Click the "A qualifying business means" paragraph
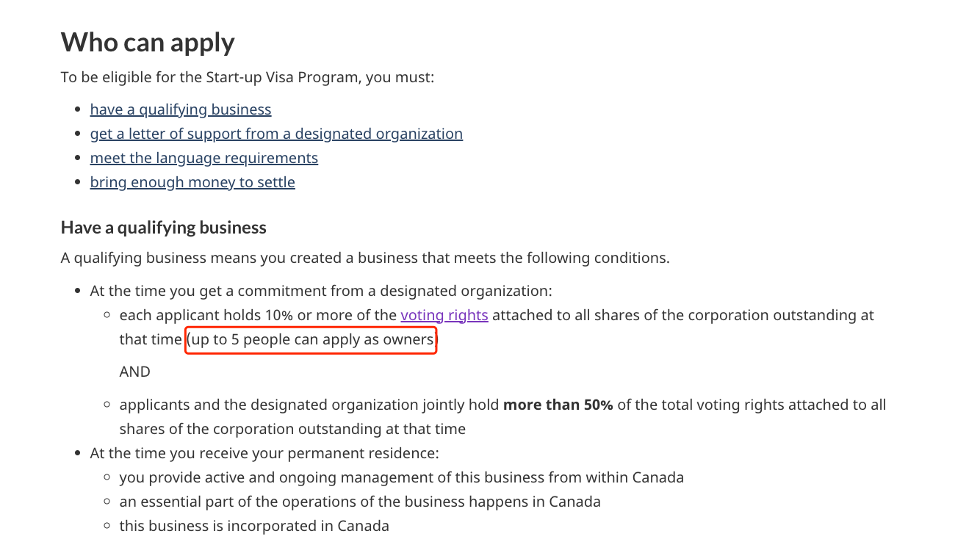The image size is (980, 553). [365, 258]
